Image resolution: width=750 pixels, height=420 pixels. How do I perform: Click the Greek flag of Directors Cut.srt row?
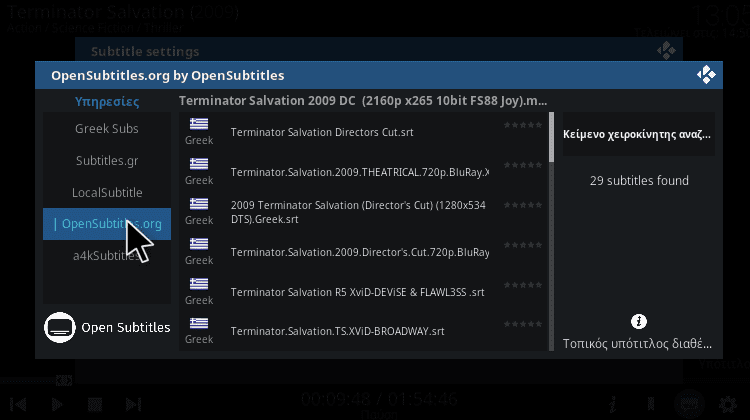click(x=199, y=124)
